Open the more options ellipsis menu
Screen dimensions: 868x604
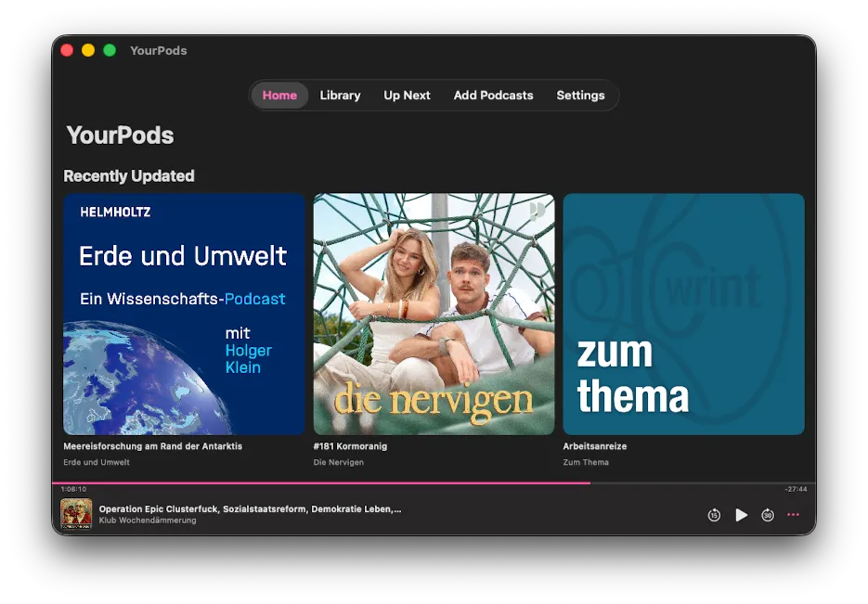[793, 515]
